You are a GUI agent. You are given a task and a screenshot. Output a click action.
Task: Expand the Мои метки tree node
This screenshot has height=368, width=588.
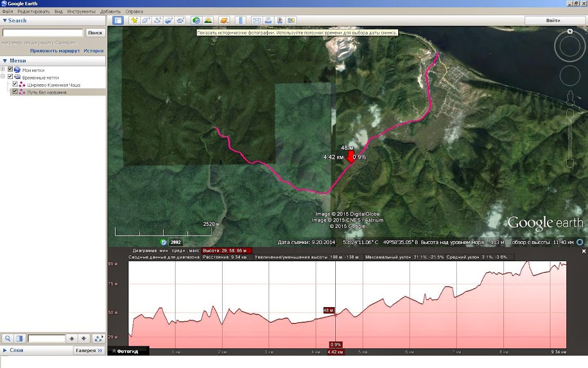[3, 69]
